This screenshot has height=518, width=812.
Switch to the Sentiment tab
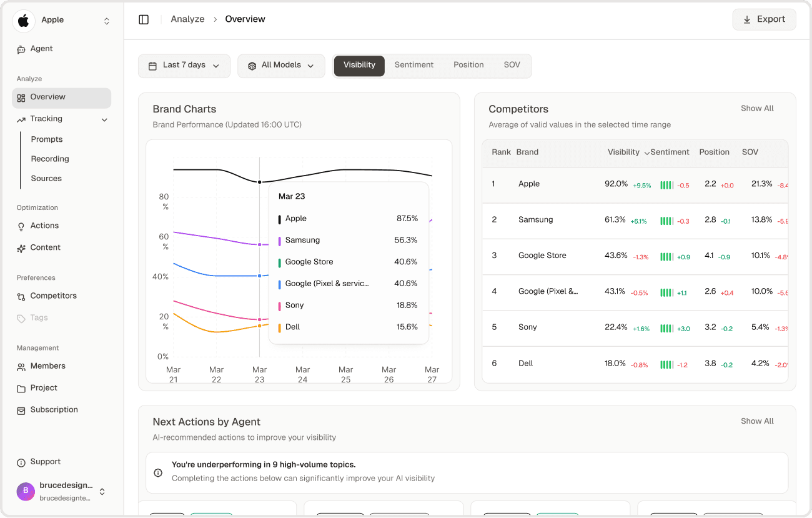point(414,65)
